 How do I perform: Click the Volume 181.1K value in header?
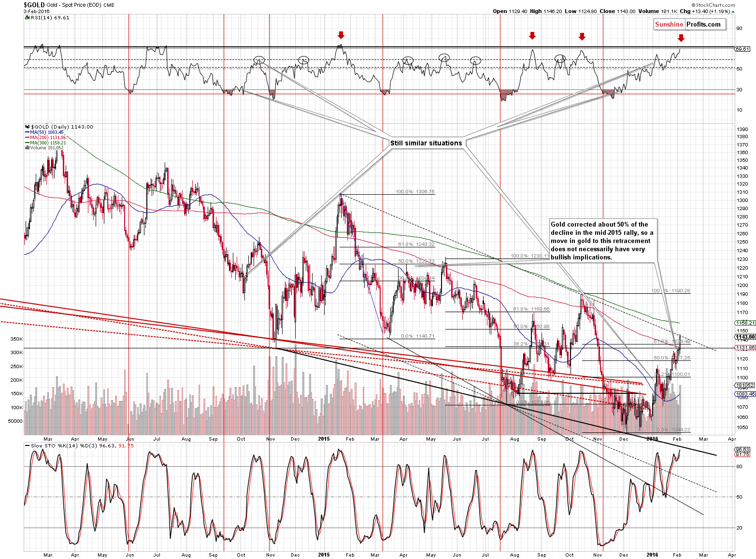pos(657,11)
